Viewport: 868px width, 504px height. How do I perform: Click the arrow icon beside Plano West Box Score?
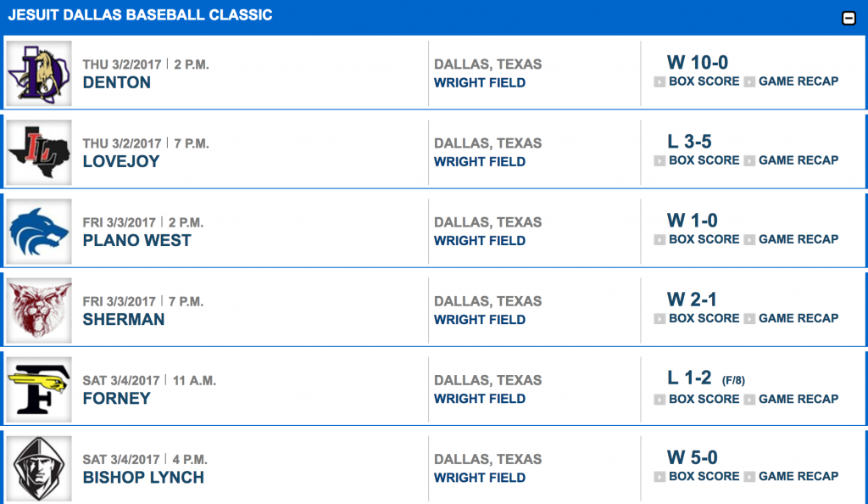pos(659,240)
